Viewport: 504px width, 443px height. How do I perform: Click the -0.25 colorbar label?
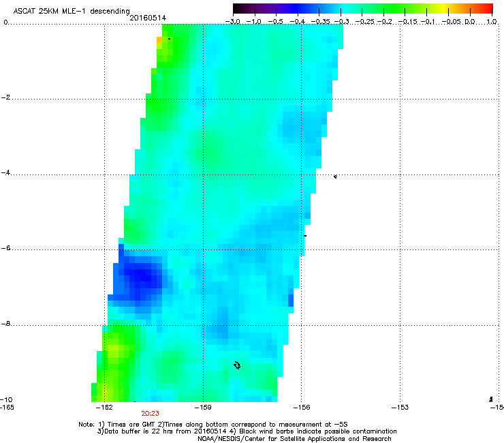tap(364, 22)
